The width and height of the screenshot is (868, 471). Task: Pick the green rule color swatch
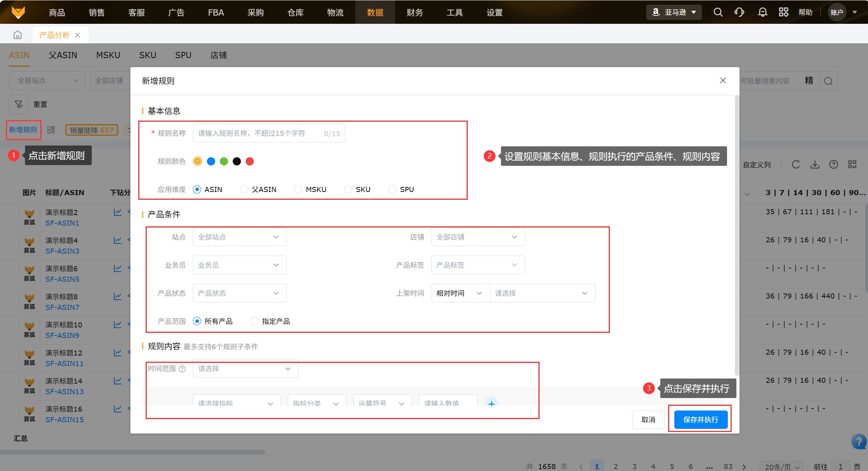tap(224, 162)
